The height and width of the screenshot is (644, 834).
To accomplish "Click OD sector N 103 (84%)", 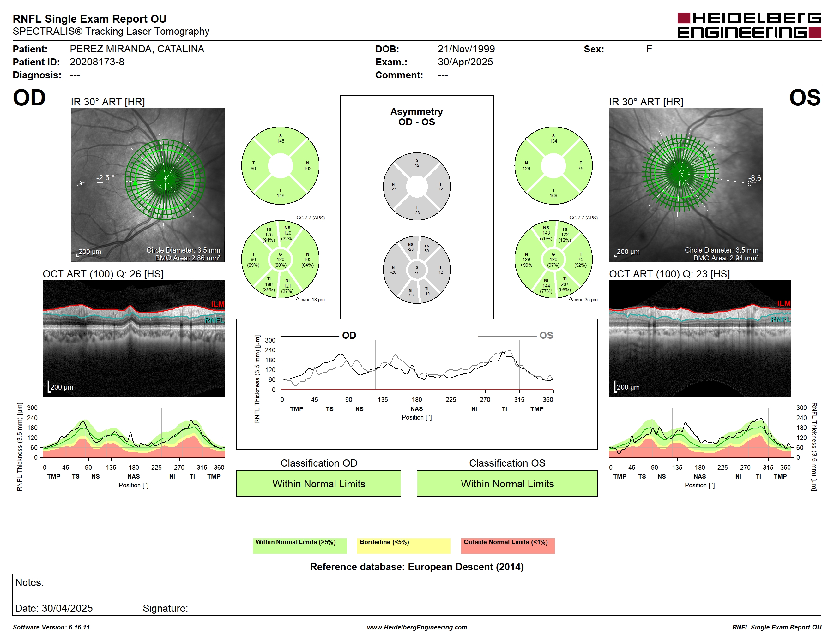I will pyautogui.click(x=307, y=259).
